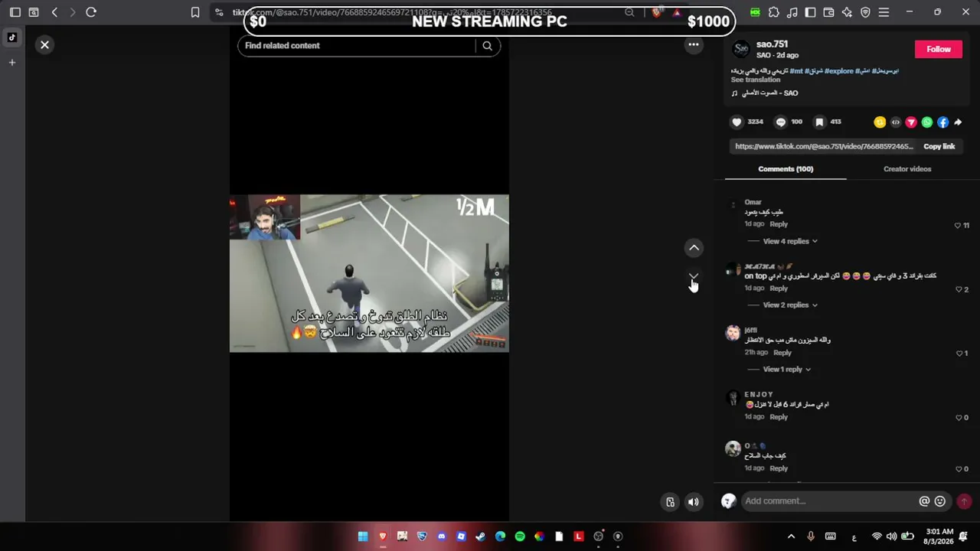Click the sao.751 profile avatar
The height and width of the screenshot is (551, 980).
[741, 49]
